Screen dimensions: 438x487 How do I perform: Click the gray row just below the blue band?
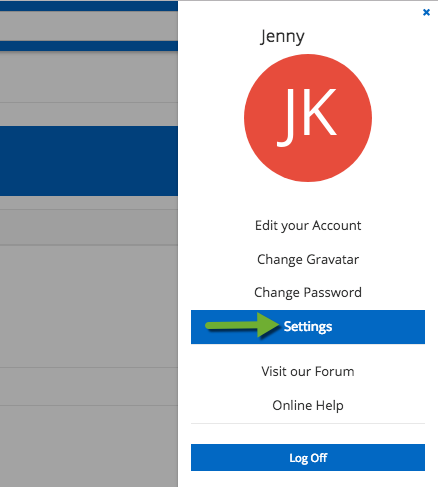89,203
